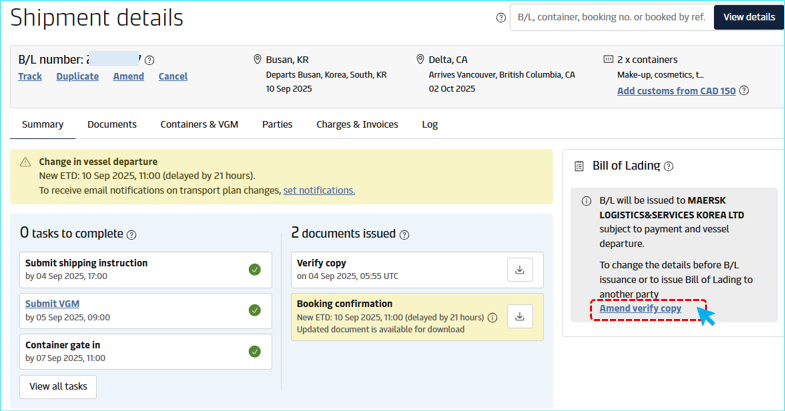Click info icon in Booking confirmation card
Screen dimensions: 785x411
coord(492,318)
